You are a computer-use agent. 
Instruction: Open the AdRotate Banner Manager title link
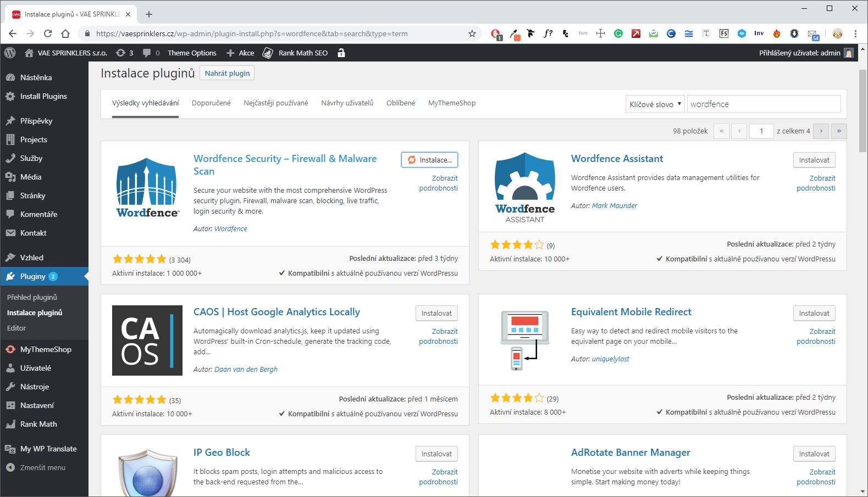tap(631, 453)
